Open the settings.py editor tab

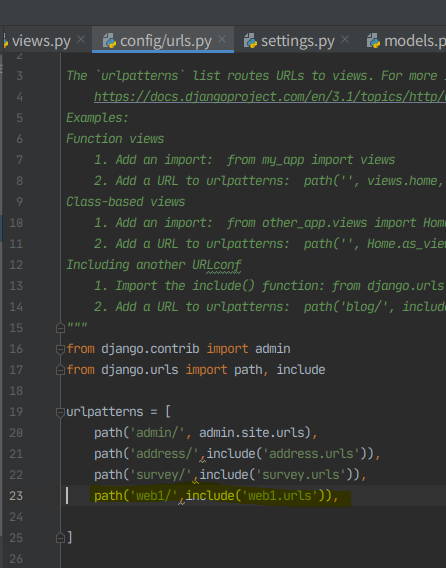(x=297, y=41)
